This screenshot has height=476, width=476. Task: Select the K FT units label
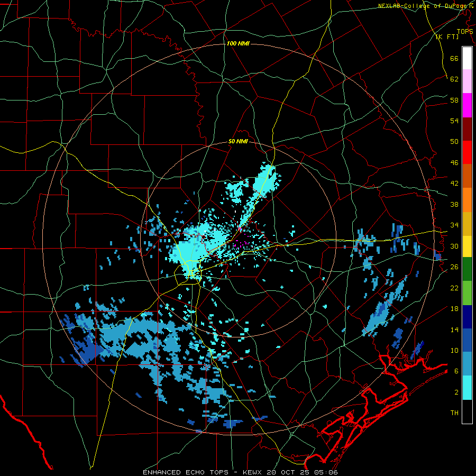[x=447, y=37]
